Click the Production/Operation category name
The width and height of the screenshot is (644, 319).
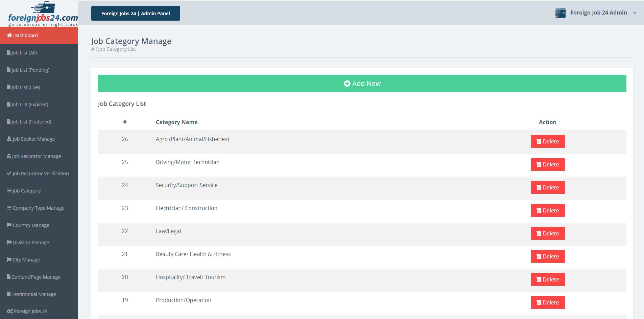click(184, 300)
